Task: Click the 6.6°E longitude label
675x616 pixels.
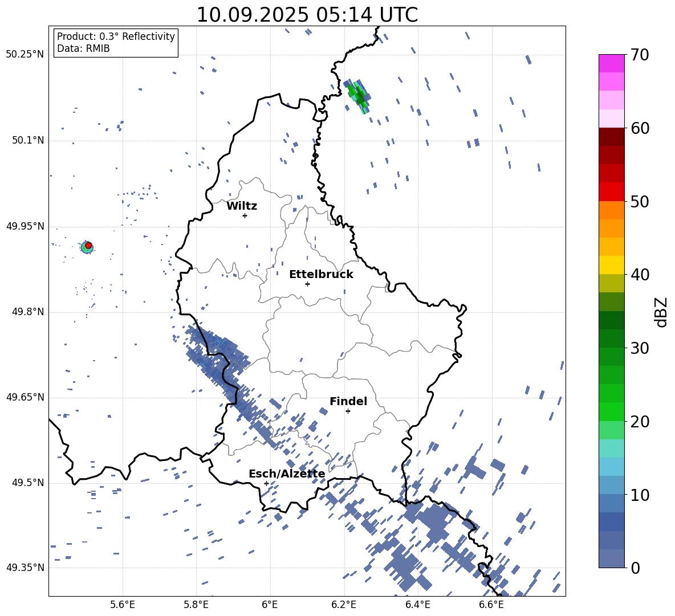Action: click(x=491, y=605)
